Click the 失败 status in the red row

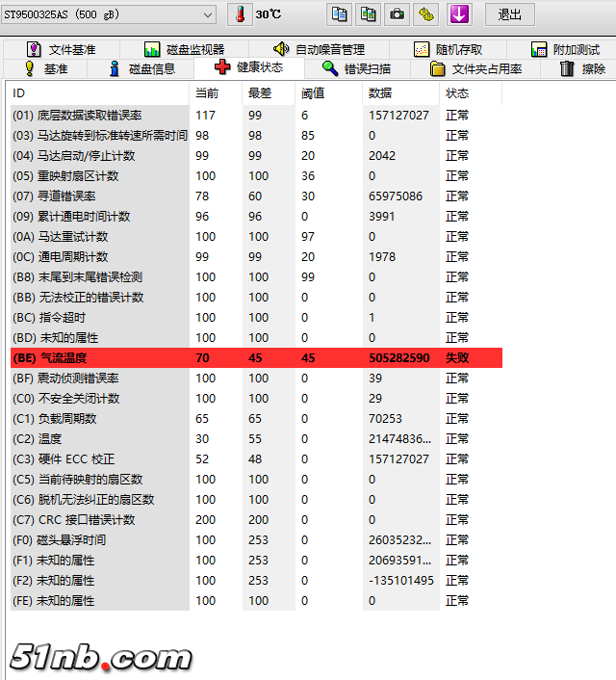457,357
